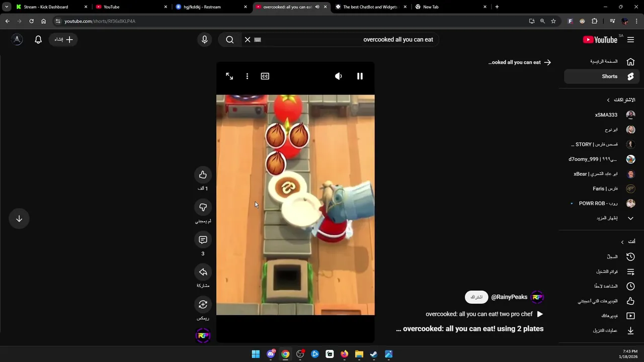Open the Chrome zoom indicator
644x362 pixels.
coord(542,21)
